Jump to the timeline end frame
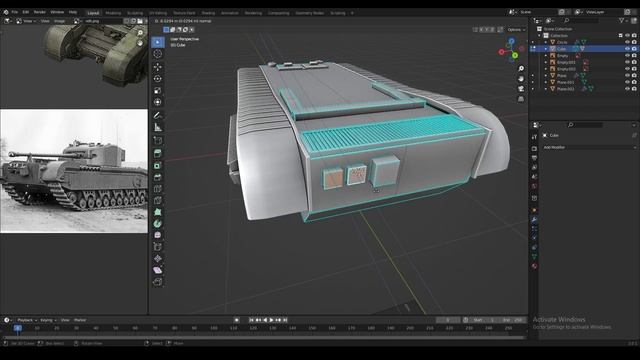The image size is (640, 360). click(x=285, y=320)
